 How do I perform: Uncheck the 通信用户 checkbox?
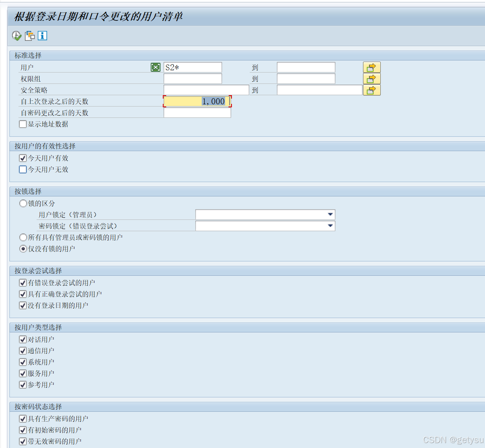[x=23, y=350]
